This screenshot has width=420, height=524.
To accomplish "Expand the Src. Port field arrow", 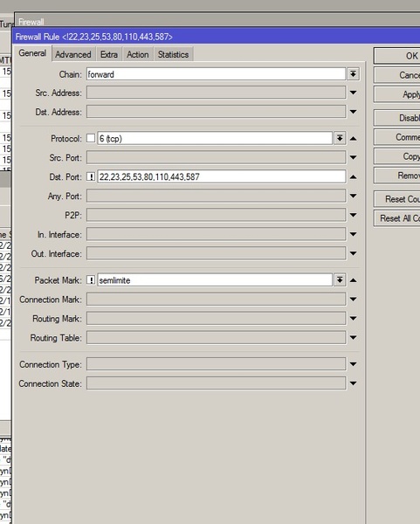I will coord(353,157).
